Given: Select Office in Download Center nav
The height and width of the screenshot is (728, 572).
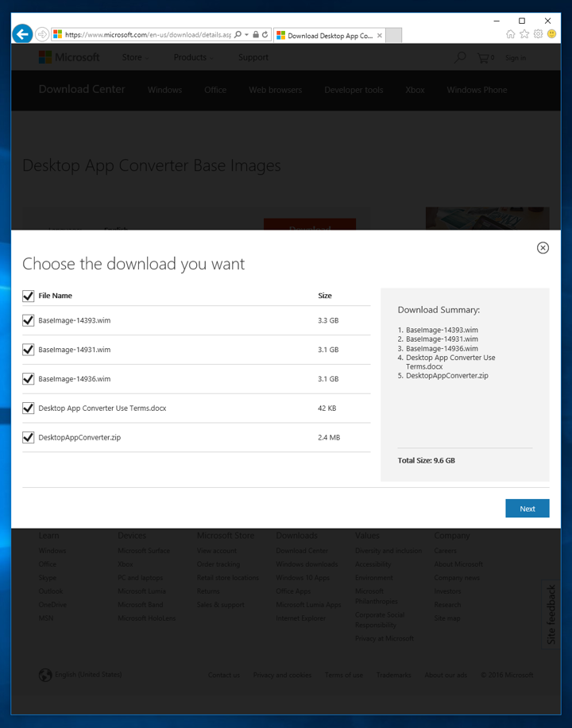Looking at the screenshot, I should (215, 90).
